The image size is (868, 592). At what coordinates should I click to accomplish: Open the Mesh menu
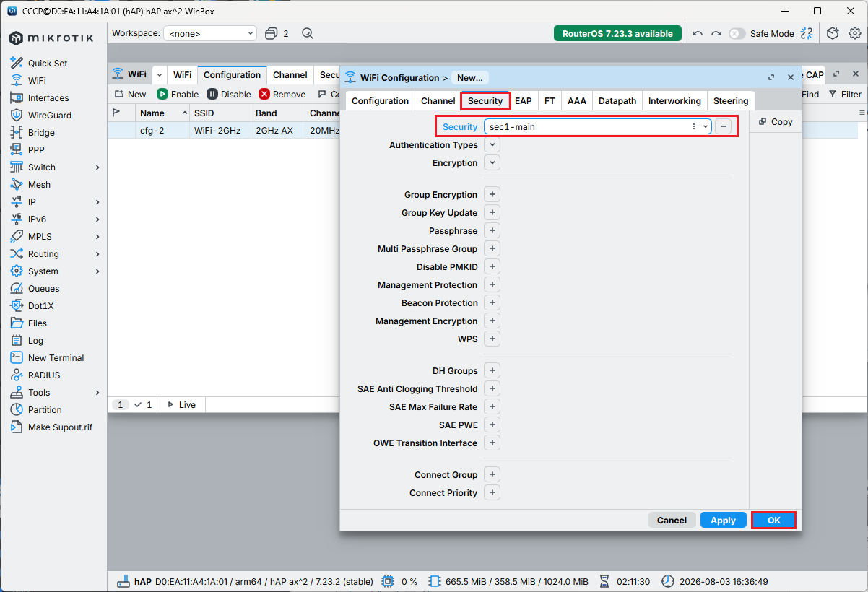(x=39, y=184)
